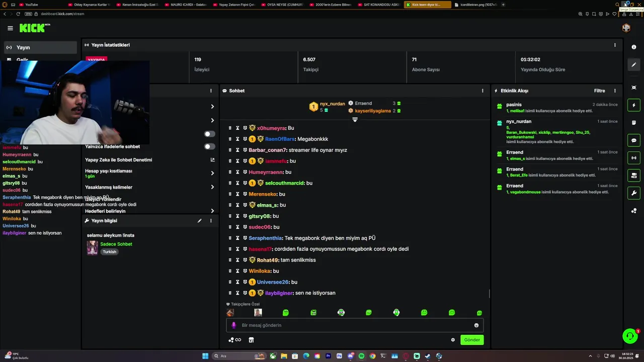Edit stream info with the Yayın bilgisi pencil

tap(199, 221)
